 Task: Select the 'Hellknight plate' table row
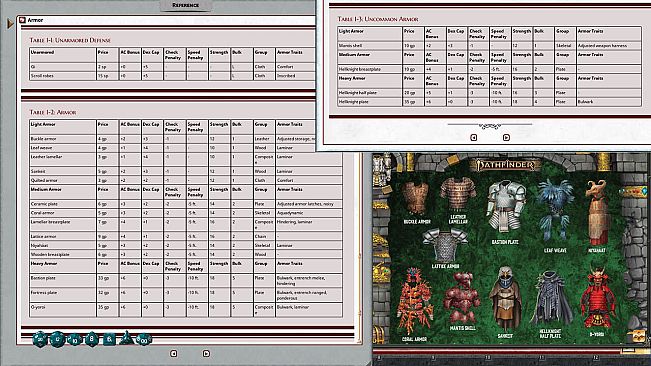[489, 102]
